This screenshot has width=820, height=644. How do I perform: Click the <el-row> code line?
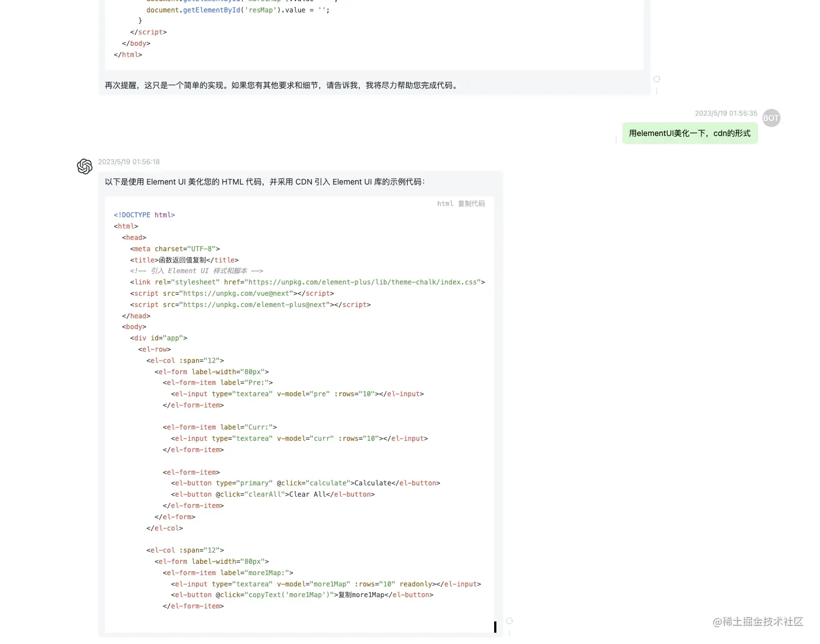pos(154,349)
